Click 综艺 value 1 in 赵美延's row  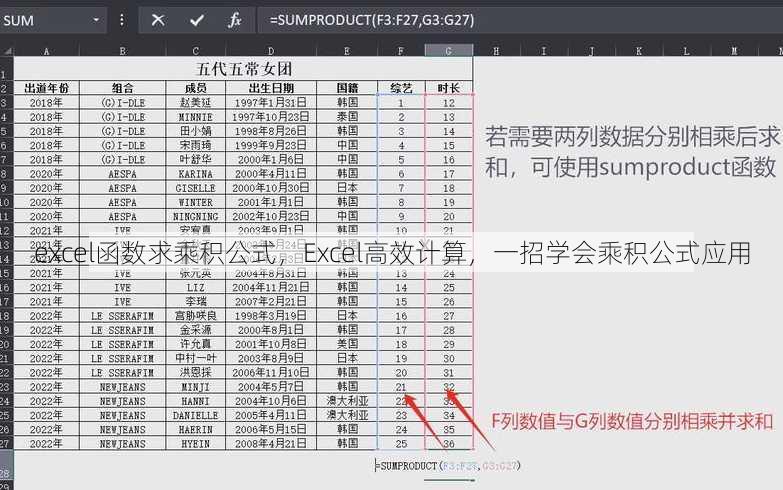(401, 102)
